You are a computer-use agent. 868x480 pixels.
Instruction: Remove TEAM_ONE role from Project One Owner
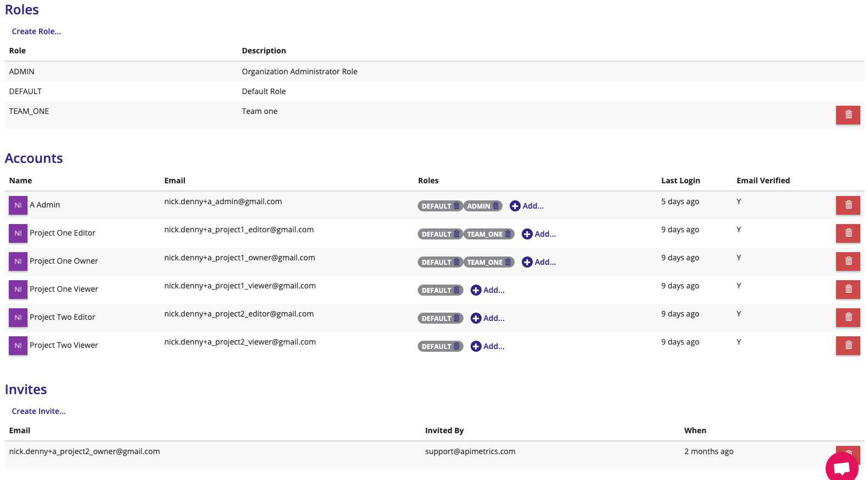508,262
